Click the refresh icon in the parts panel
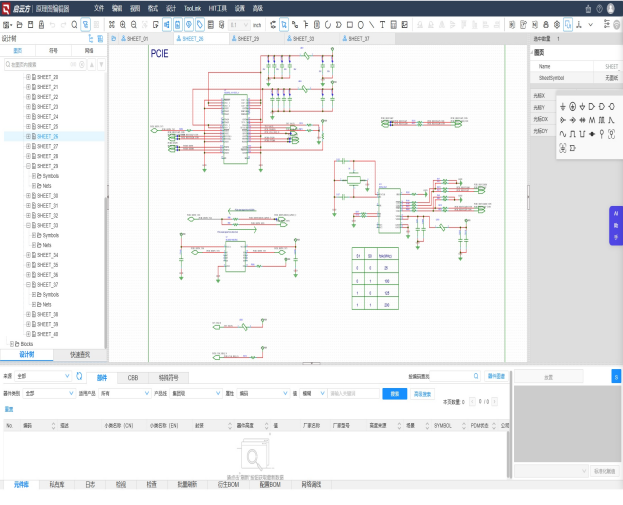The height and width of the screenshot is (505, 623). [x=79, y=376]
